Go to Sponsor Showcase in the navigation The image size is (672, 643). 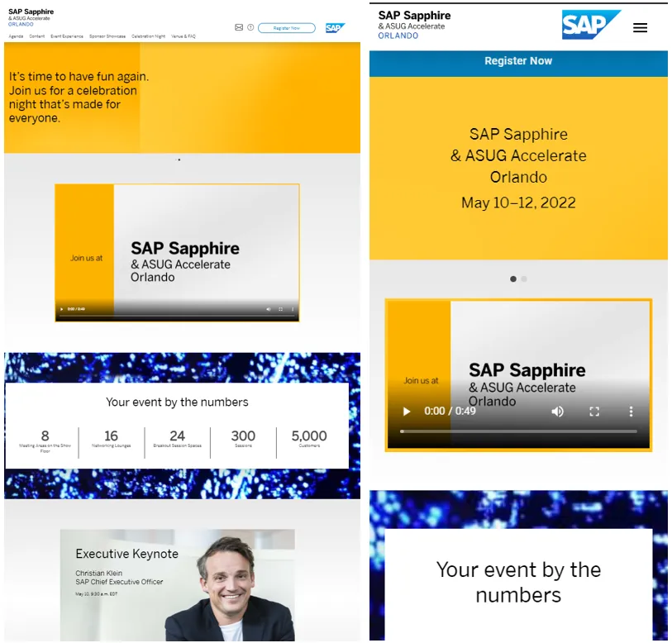tap(107, 36)
